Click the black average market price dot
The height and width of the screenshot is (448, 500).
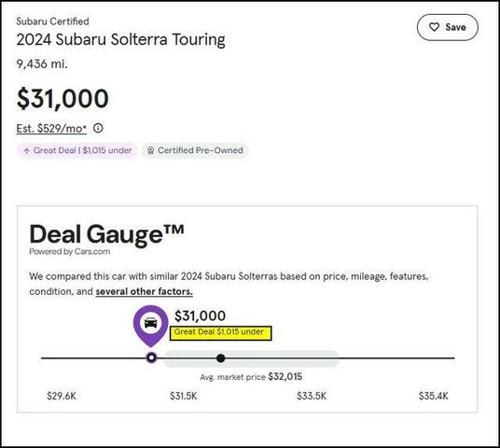click(221, 358)
